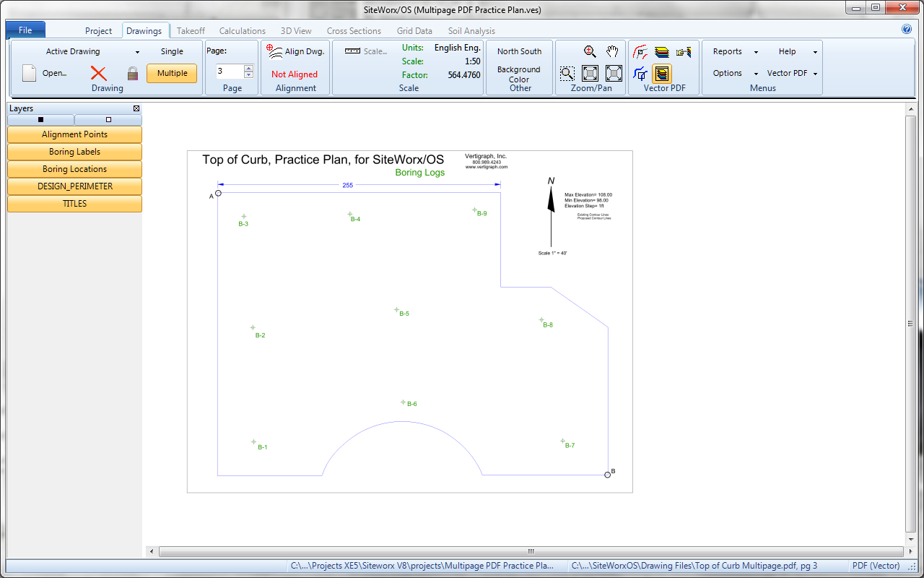The image size is (924, 578).
Task: Open a drawing file with Open… button
Action: pos(45,73)
